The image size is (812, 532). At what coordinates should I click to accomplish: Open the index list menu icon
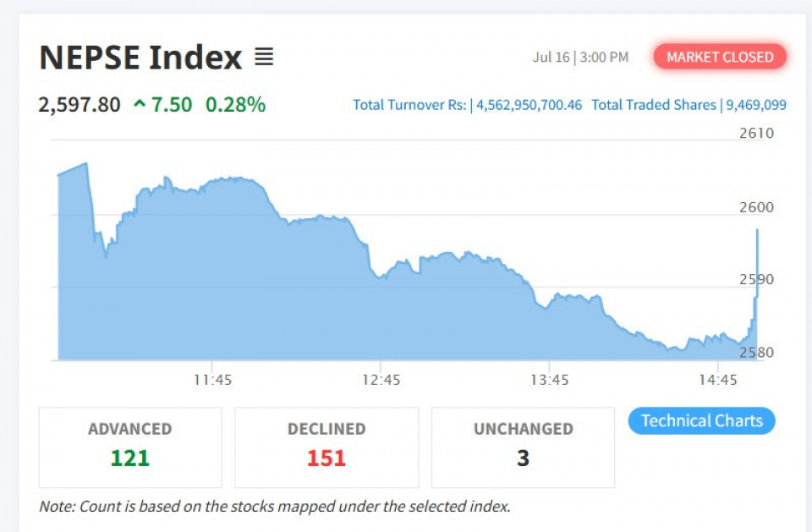[x=264, y=57]
